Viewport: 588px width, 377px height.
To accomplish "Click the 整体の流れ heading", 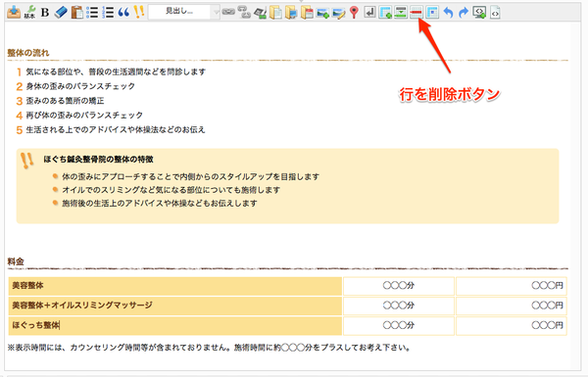I will 28,53.
